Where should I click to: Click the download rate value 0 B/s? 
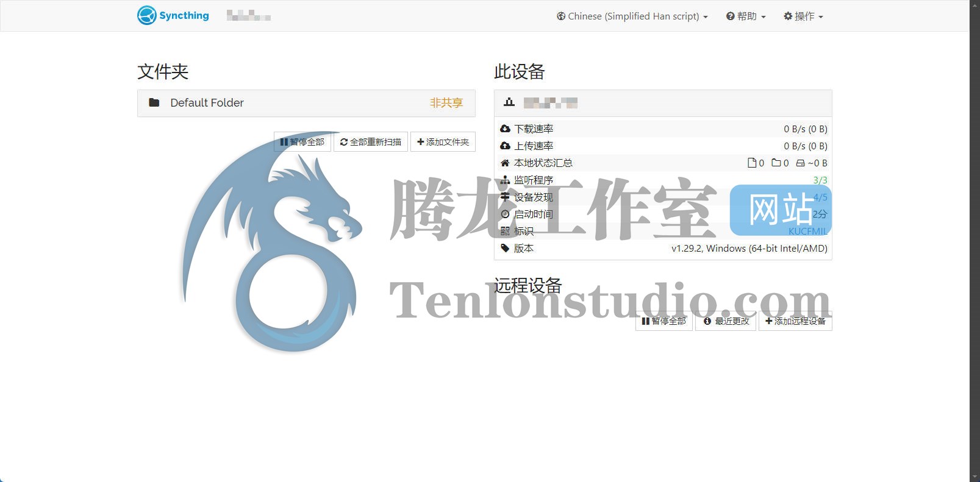click(806, 129)
